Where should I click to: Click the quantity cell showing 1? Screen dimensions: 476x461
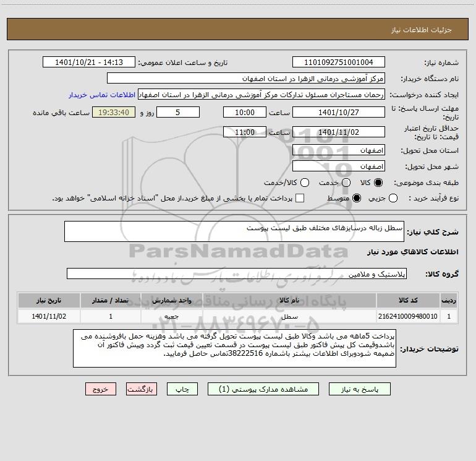pos(111,316)
